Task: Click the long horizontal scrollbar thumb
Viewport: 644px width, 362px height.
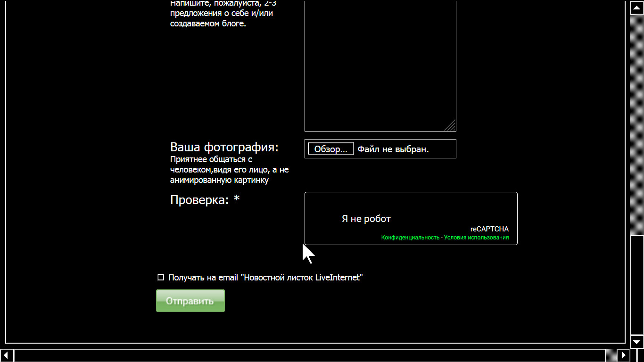Action: point(309,355)
